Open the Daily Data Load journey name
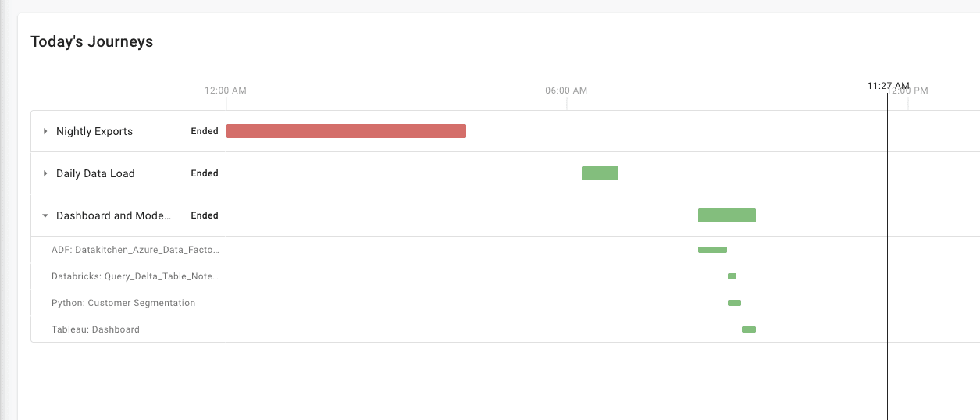 click(x=95, y=173)
